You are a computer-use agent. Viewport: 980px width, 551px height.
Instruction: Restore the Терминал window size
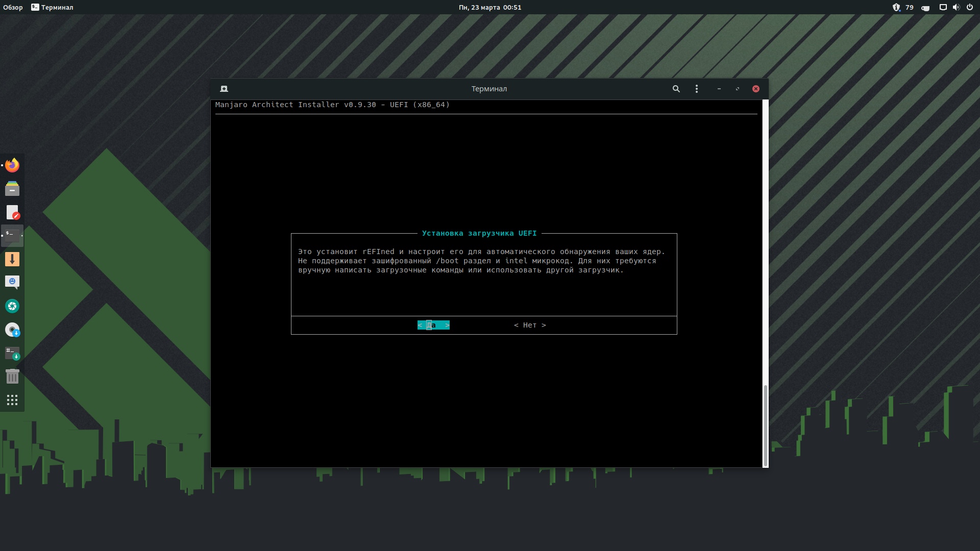pos(738,89)
